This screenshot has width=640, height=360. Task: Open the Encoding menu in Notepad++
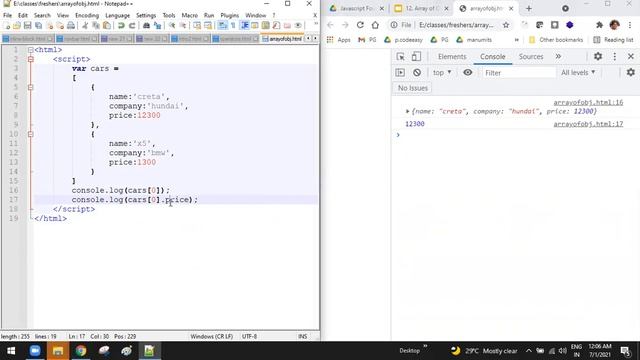[x=87, y=15]
